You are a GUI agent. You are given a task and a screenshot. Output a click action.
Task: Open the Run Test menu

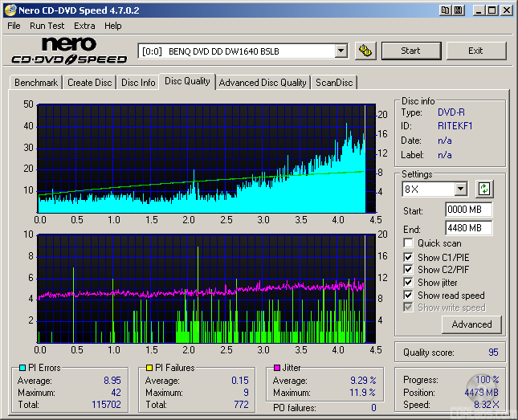coord(47,26)
